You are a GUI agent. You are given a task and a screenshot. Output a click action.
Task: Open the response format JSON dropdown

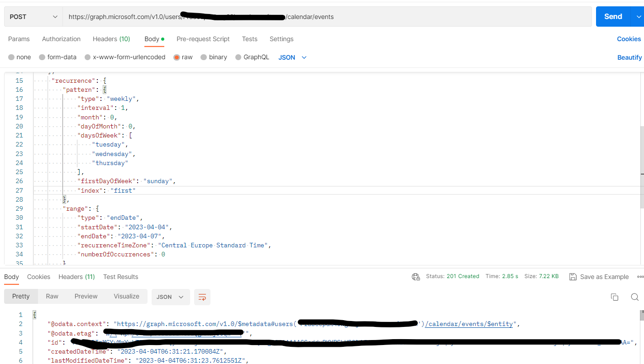[x=171, y=297]
